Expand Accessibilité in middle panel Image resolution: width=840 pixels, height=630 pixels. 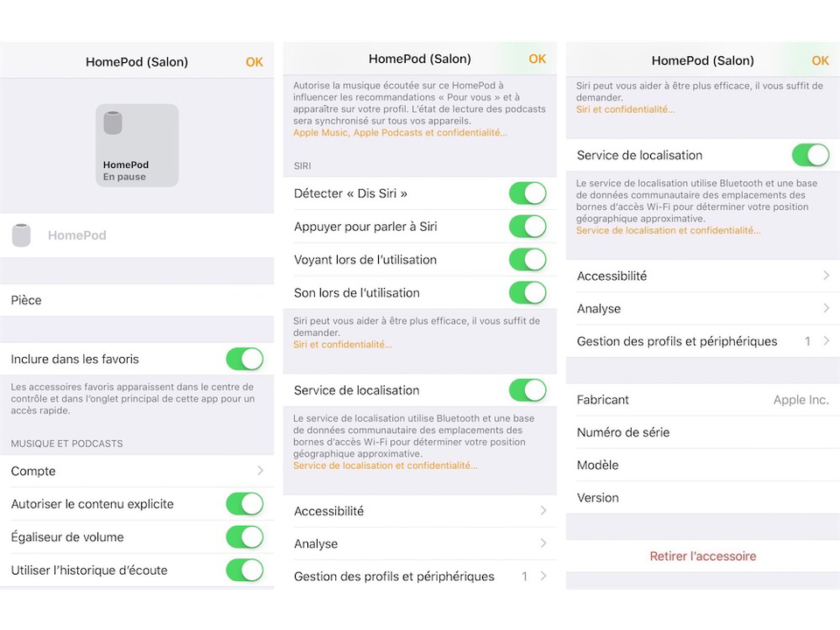coord(420,511)
